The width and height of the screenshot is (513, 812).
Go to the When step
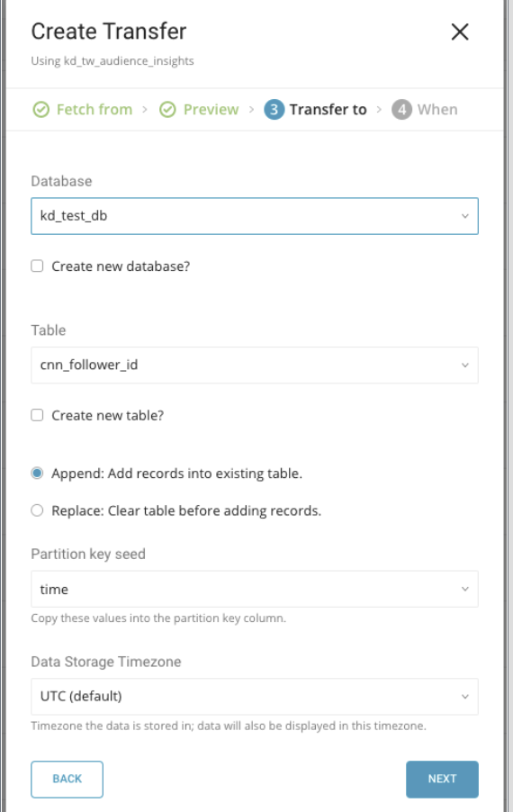point(437,110)
